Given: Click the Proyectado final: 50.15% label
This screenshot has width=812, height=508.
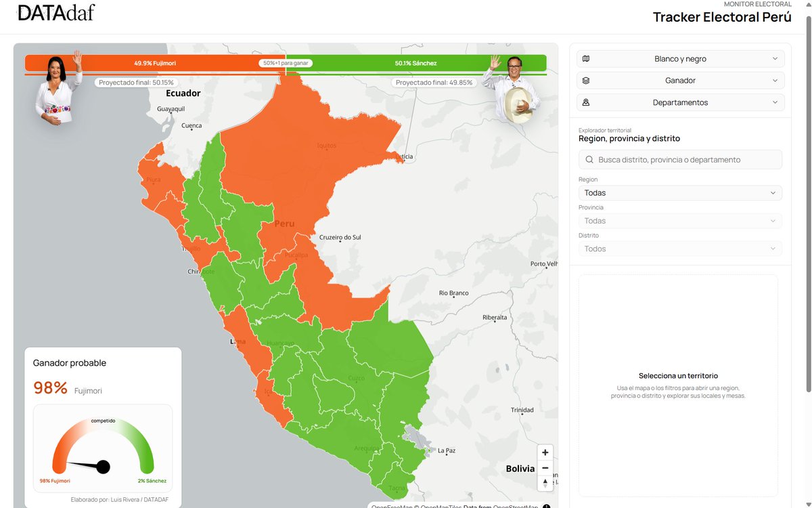Looking at the screenshot, I should coord(136,83).
